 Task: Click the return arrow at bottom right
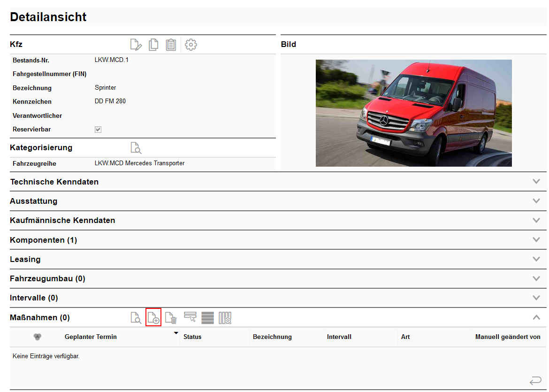click(x=535, y=380)
